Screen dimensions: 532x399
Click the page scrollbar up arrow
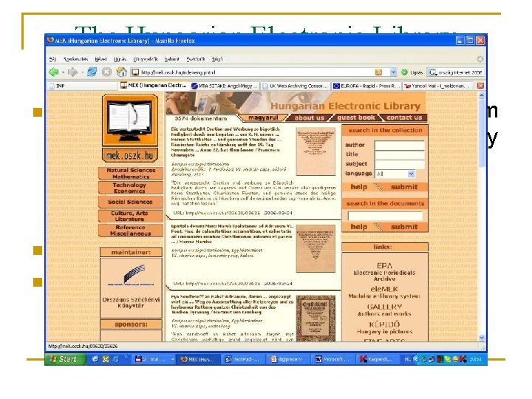click(x=482, y=96)
